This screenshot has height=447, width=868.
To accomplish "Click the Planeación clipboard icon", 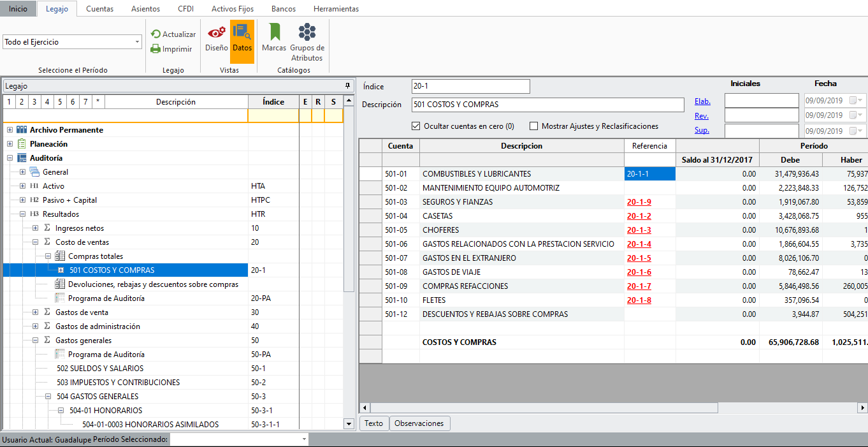I will click(x=22, y=144).
